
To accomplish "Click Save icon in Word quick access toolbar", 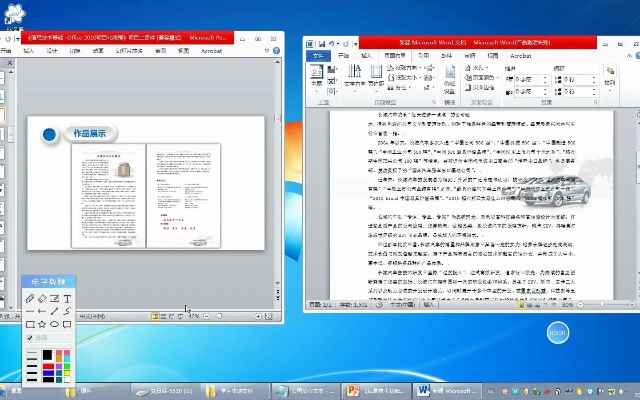I will coord(320,44).
